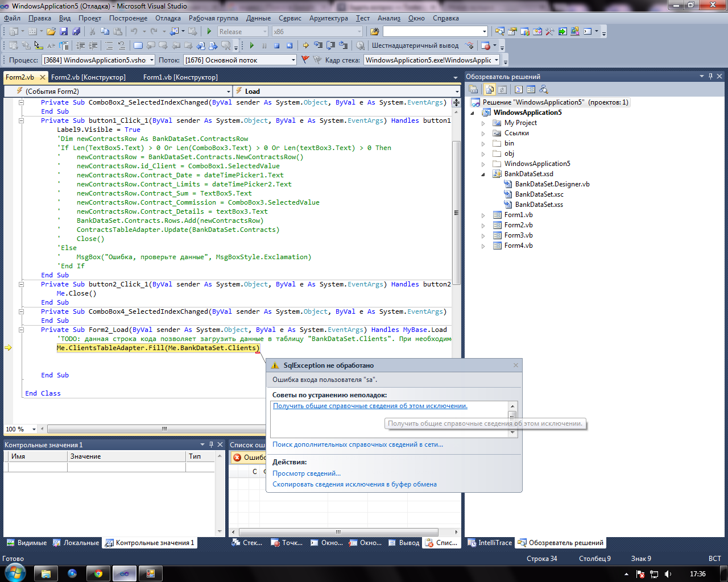Viewport: 728px width, 582px height.
Task: Click the Step Out icon
Action: point(344,45)
